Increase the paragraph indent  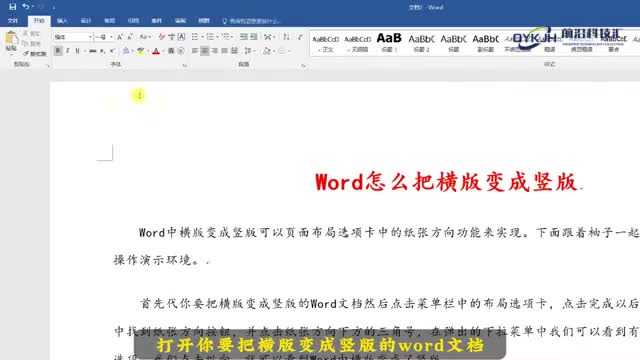[253, 37]
